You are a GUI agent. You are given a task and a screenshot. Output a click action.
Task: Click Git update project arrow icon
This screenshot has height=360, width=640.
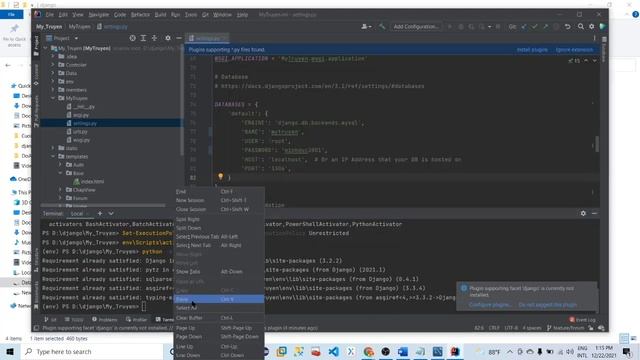(524, 27)
